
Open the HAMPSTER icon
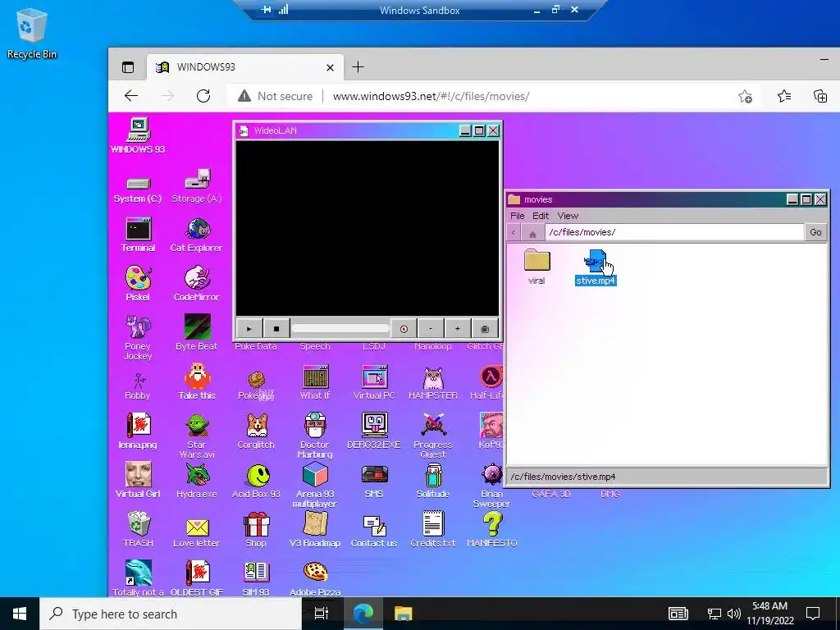[x=433, y=378]
